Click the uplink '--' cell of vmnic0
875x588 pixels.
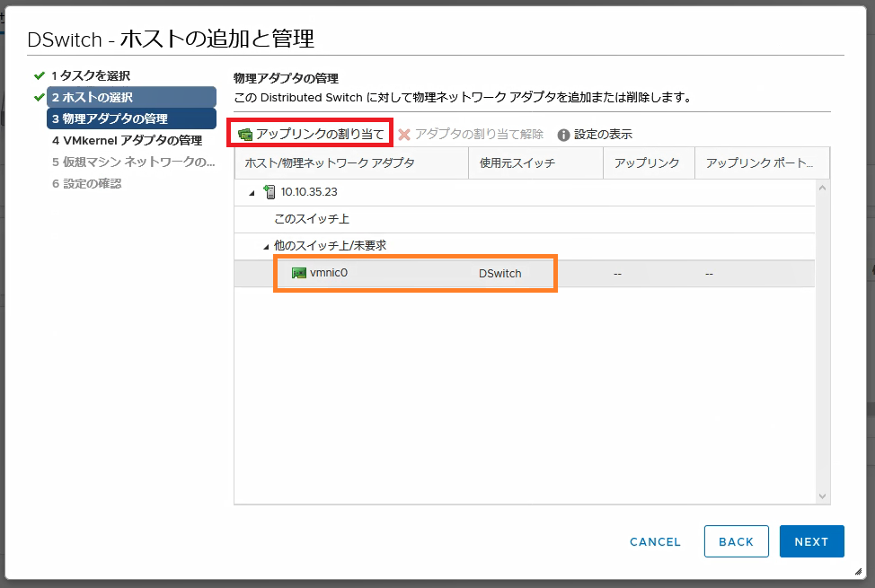click(617, 274)
